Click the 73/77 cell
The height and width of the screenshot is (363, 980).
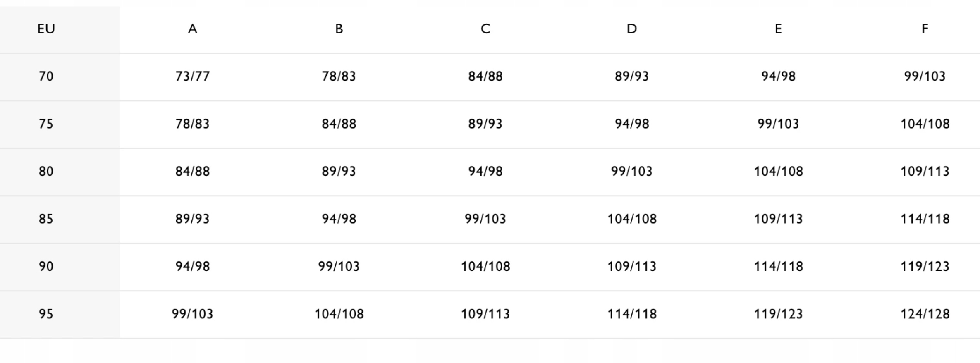click(192, 76)
